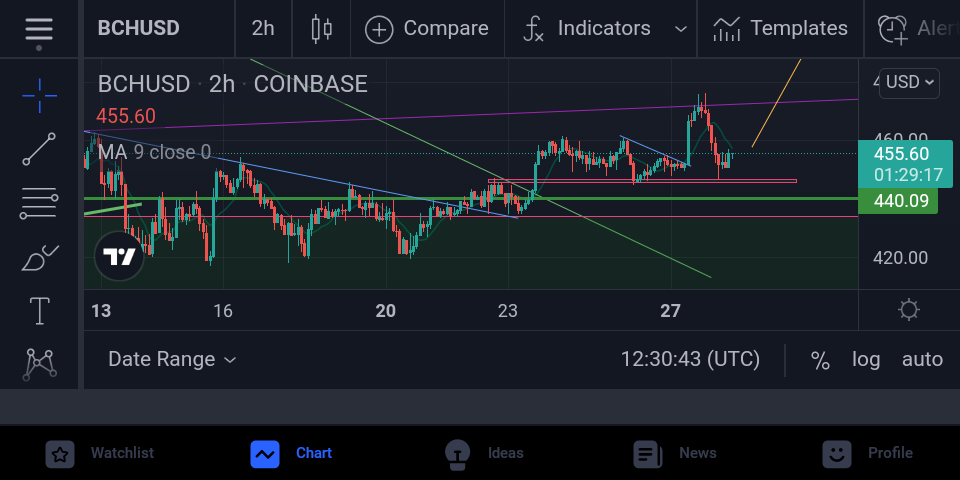
Task: Select the Text annotation tool
Action: click(39, 310)
